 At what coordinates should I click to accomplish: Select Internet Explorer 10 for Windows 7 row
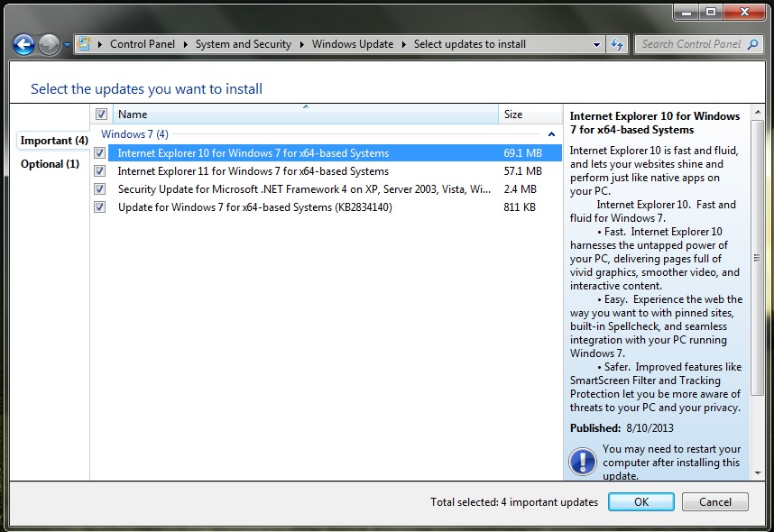tap(335, 153)
